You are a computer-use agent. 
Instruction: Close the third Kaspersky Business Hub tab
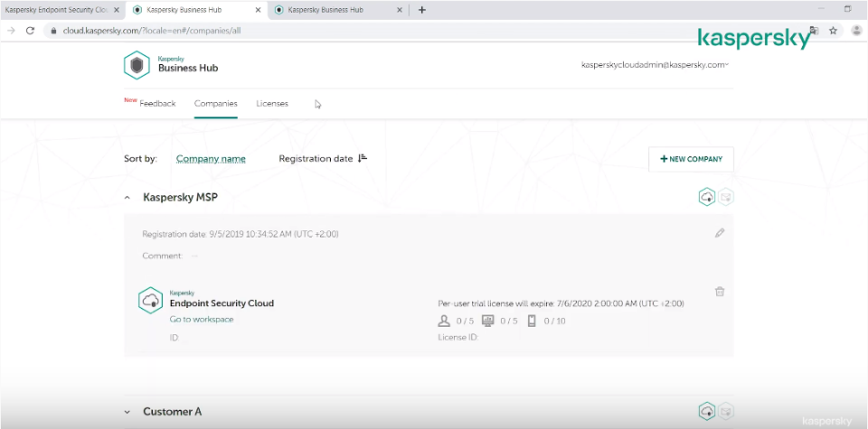399,10
